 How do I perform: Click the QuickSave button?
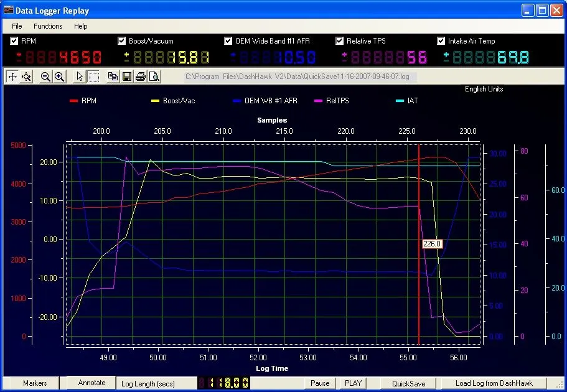408,383
